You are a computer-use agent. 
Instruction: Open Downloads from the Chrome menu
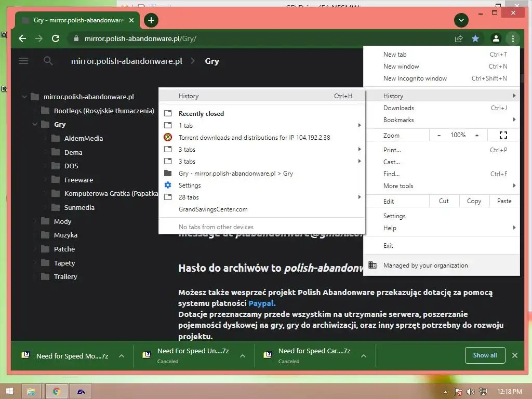(x=442, y=108)
